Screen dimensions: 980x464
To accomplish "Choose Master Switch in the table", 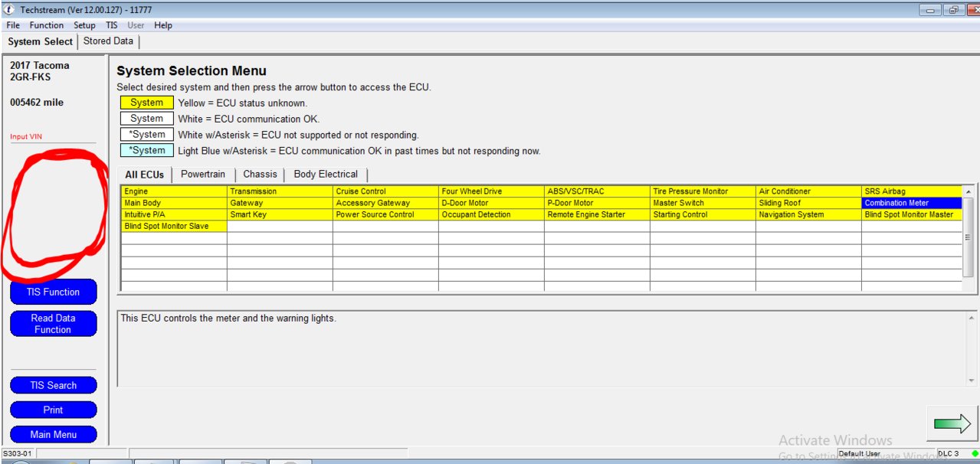I will tap(703, 203).
